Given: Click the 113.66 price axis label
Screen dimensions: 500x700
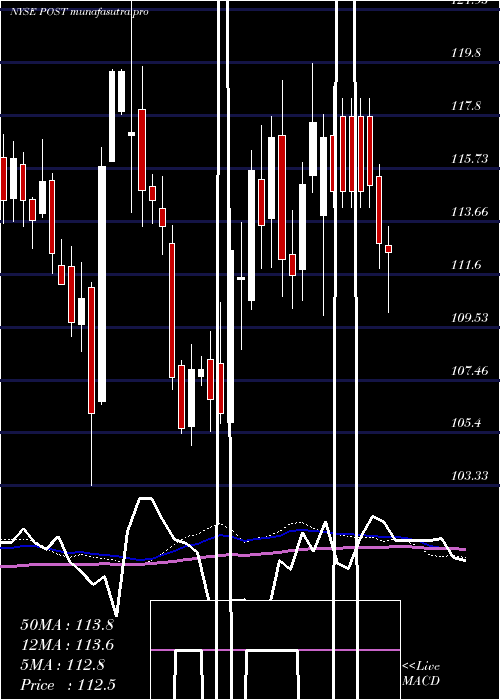Looking at the screenshot, I should 470,212.
